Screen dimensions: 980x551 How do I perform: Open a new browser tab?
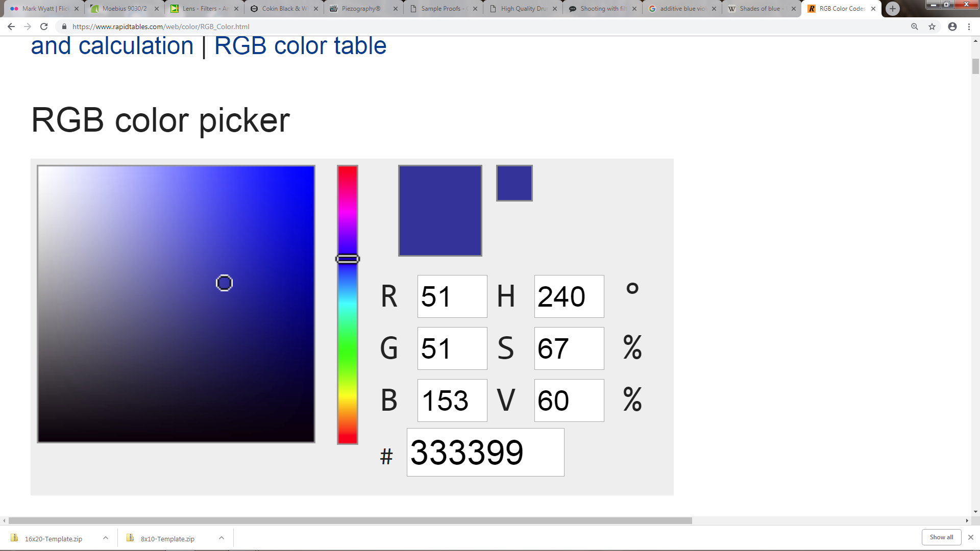click(x=893, y=9)
